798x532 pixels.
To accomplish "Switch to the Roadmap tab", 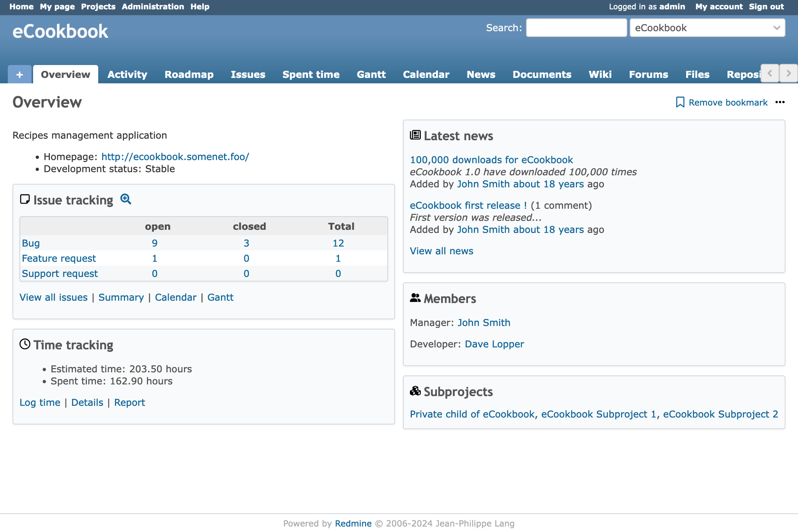I will tap(189, 74).
